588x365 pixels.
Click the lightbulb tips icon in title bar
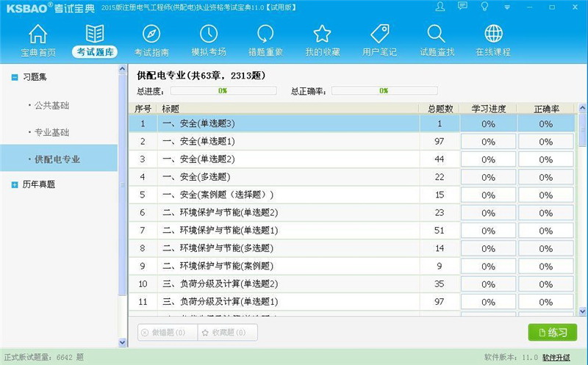tap(484, 7)
